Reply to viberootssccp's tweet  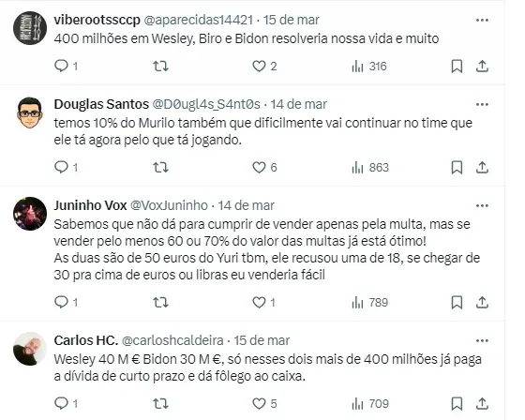[x=66, y=66]
